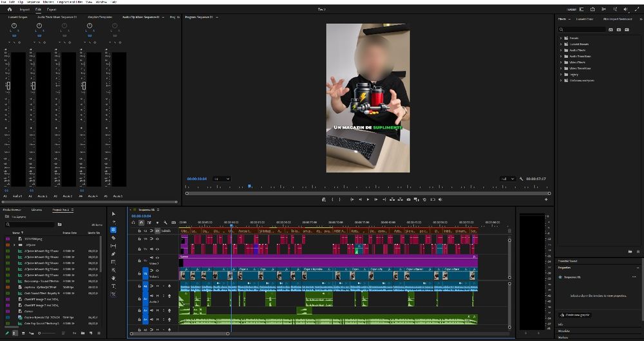Select the Slip tool
The width and height of the screenshot is (644, 341).
(113, 246)
